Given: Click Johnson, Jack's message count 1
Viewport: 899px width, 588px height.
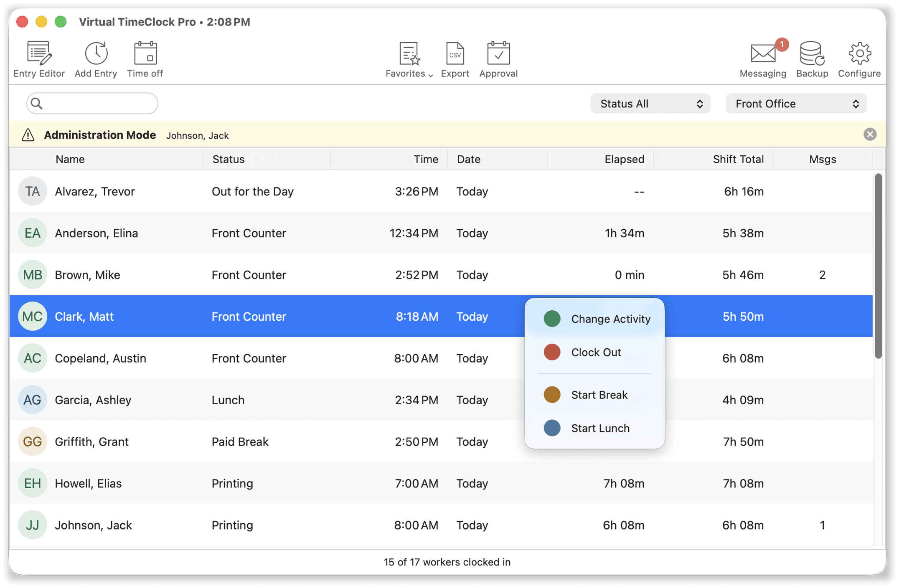Looking at the screenshot, I should pyautogui.click(x=822, y=525).
